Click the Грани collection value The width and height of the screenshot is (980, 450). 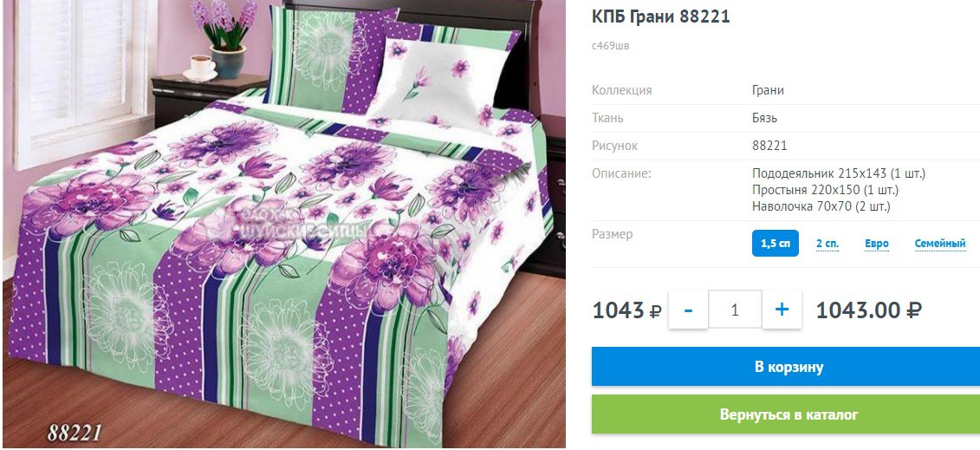768,90
